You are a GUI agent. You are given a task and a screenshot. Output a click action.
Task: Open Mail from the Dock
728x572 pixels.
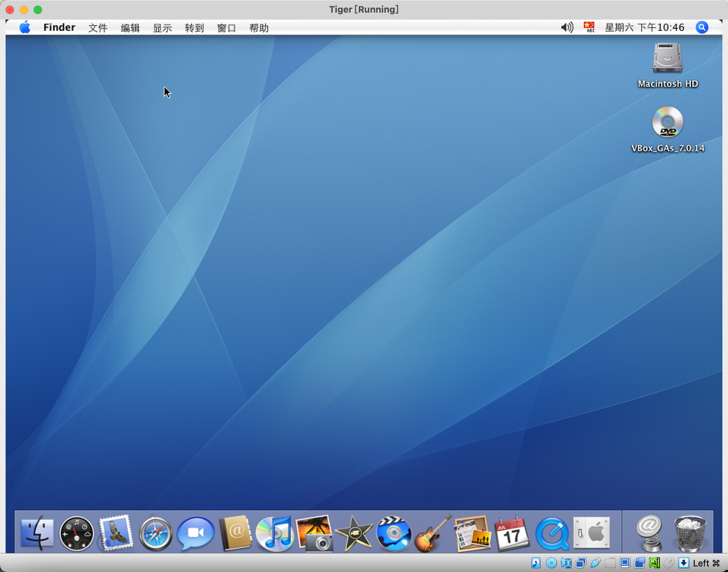pos(116,533)
